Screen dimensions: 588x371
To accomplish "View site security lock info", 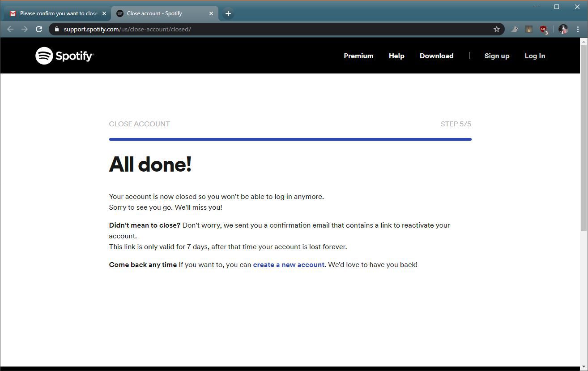I will click(56, 29).
